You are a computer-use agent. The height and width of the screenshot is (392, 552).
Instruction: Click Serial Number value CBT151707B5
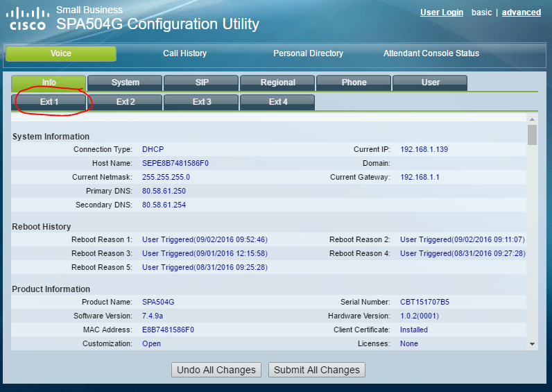[x=424, y=302]
